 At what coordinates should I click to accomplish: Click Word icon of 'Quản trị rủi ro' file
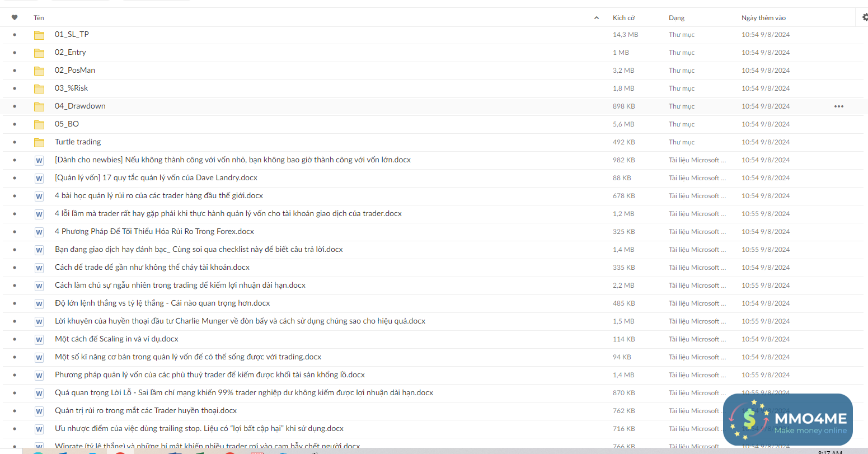[39, 411]
